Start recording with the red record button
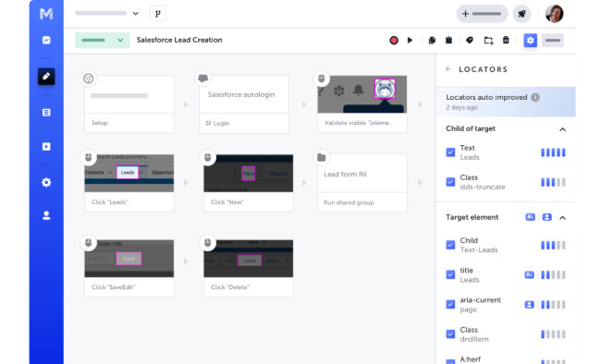 pyautogui.click(x=394, y=41)
